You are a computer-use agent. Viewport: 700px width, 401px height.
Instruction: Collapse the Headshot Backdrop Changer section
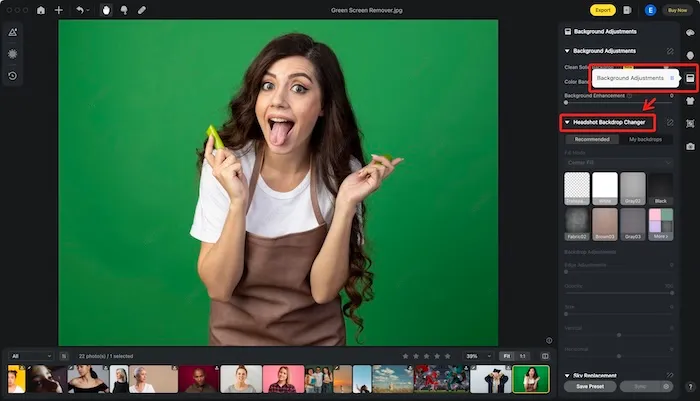[567, 122]
